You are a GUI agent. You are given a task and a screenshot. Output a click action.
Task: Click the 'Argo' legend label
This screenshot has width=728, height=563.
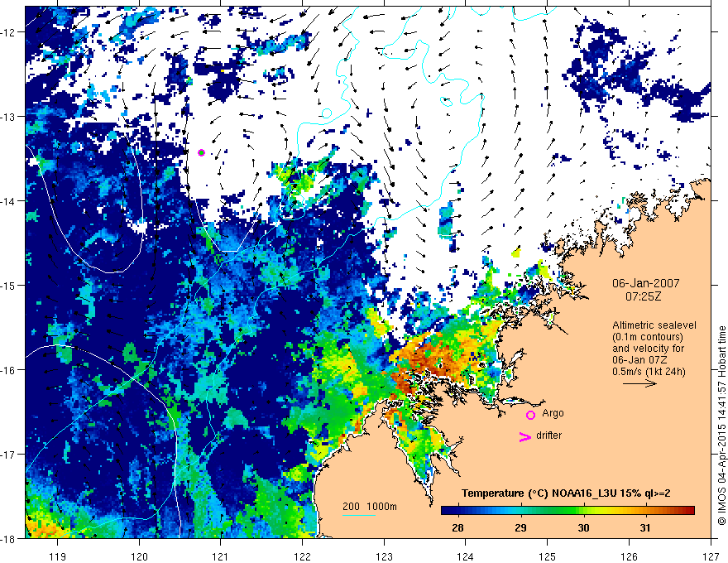553,413
